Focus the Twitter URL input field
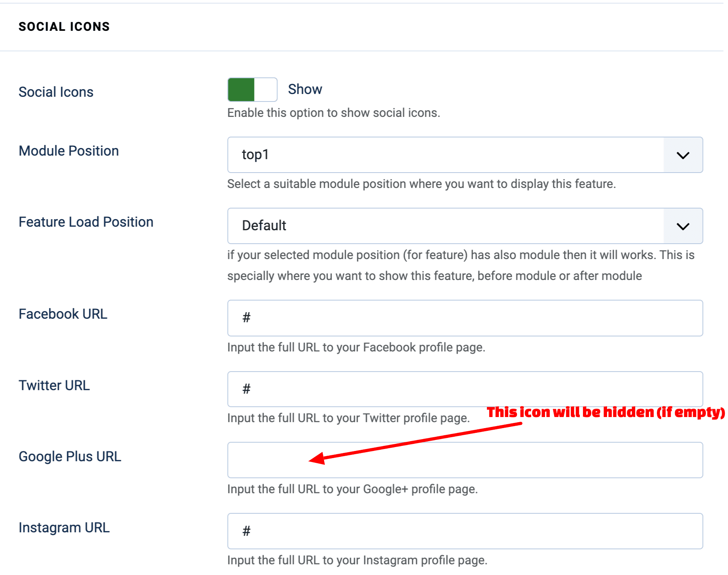Image resolution: width=728 pixels, height=575 pixels. coord(465,389)
